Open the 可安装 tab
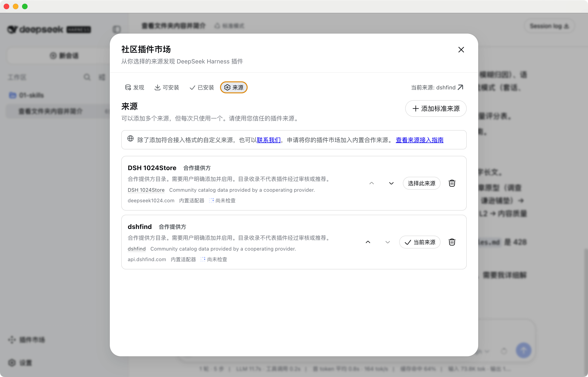Screen dimensions: 588x377 [167, 87]
